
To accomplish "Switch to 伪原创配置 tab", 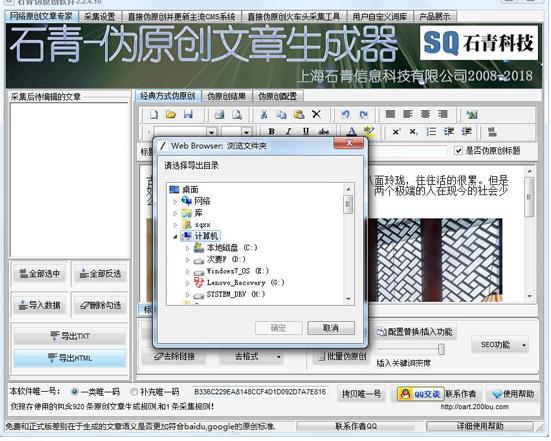I will pos(278,96).
